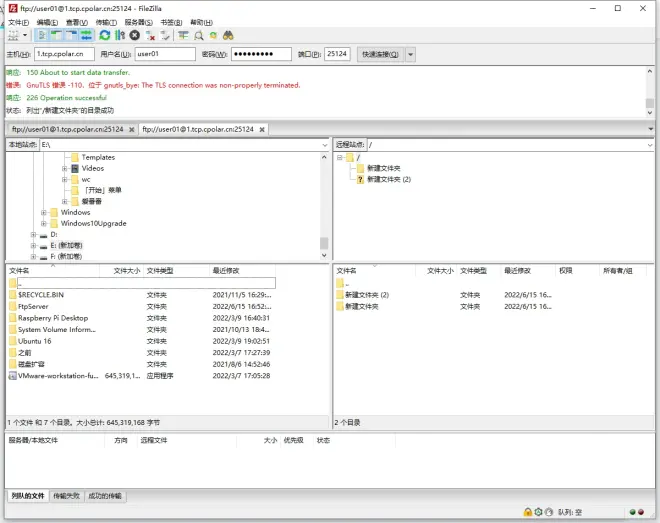Cancel current operation with the X icon

pos(135,35)
